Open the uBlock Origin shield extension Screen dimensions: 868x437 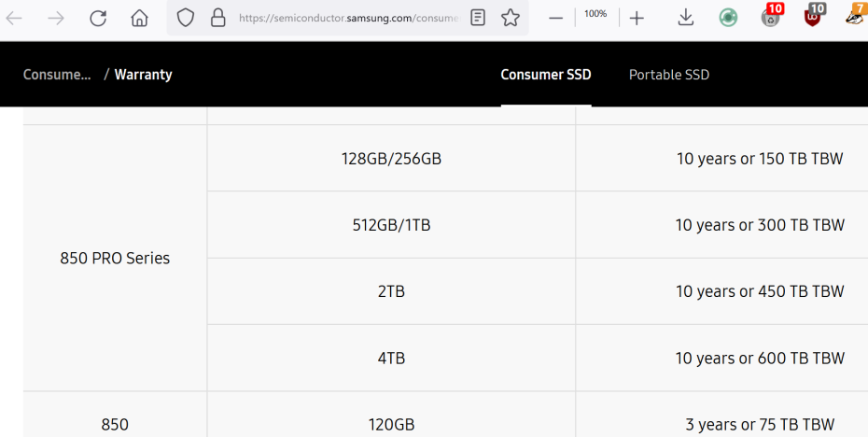click(814, 17)
